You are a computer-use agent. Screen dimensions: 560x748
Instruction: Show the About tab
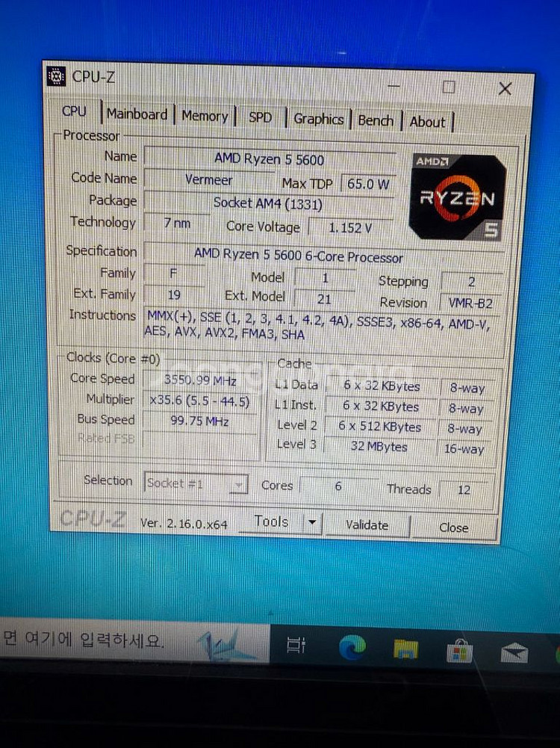click(428, 122)
